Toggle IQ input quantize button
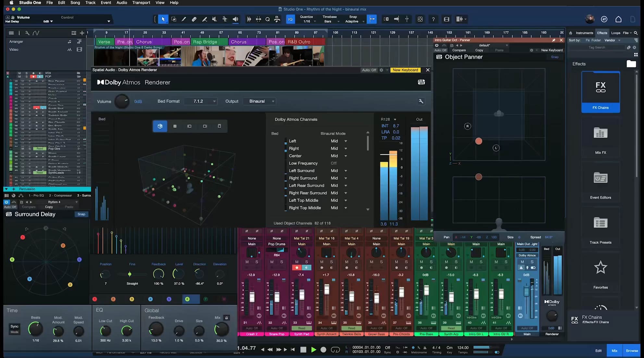 [x=290, y=19]
